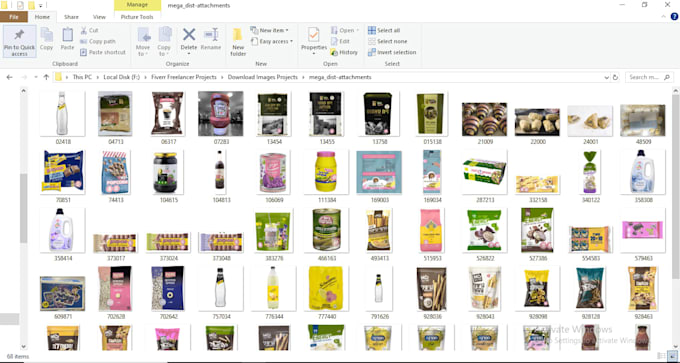This screenshot has width=680, height=363.
Task: Open the Move to command
Action: tap(143, 42)
